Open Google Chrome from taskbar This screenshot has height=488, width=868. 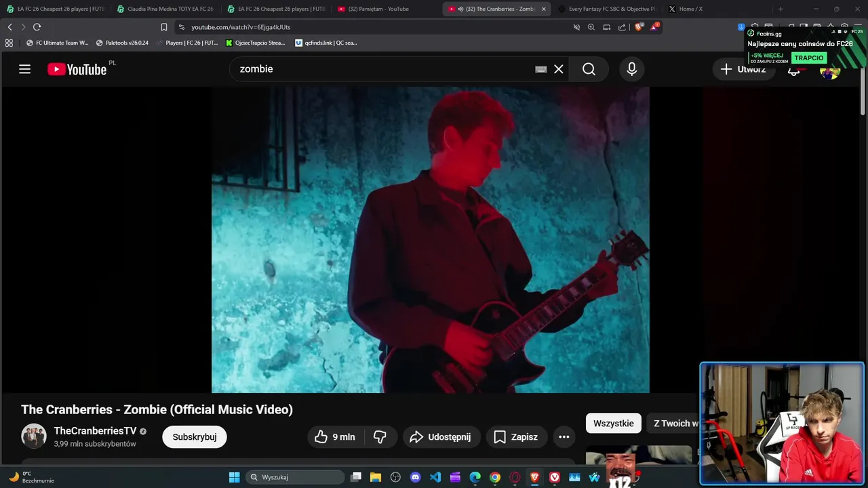[x=495, y=477]
